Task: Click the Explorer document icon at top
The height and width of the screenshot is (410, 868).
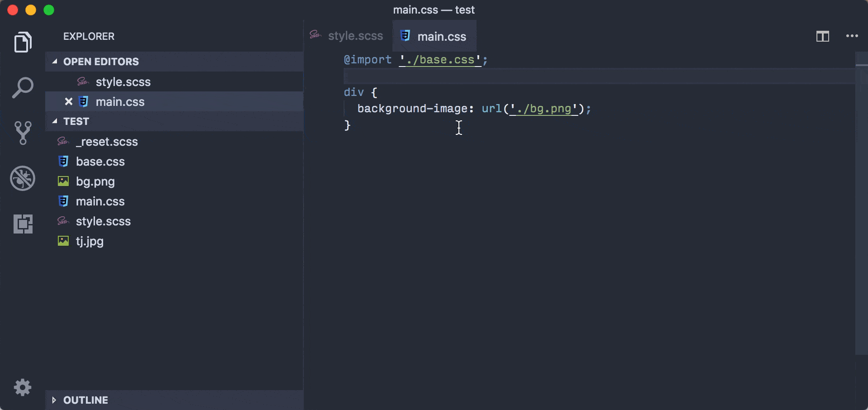Action: [22, 42]
